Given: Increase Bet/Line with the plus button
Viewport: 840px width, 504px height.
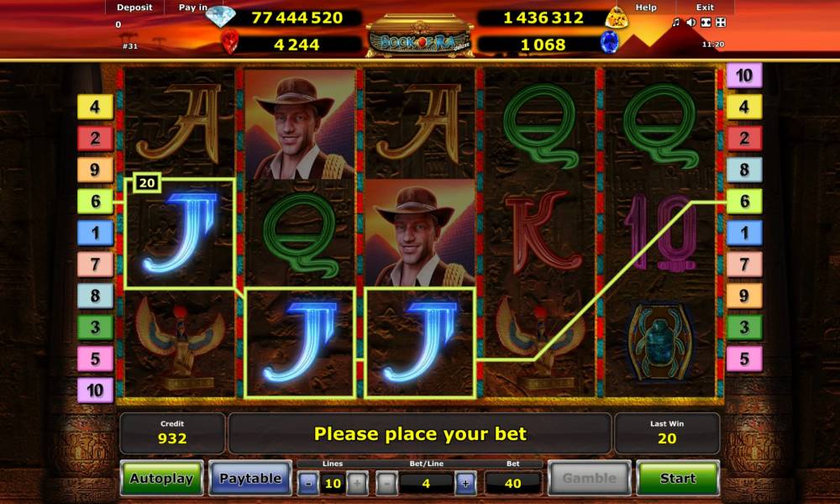Looking at the screenshot, I should click(465, 484).
